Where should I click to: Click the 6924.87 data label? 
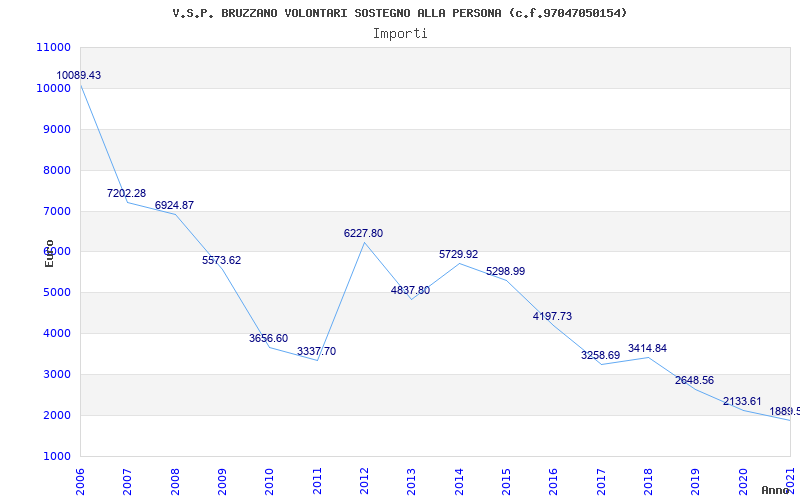pyautogui.click(x=174, y=206)
